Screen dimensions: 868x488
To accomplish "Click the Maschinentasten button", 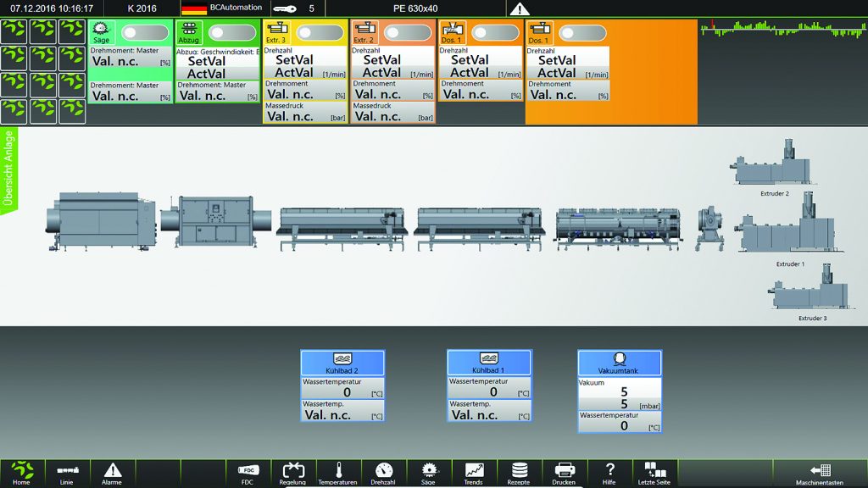I will (820, 473).
